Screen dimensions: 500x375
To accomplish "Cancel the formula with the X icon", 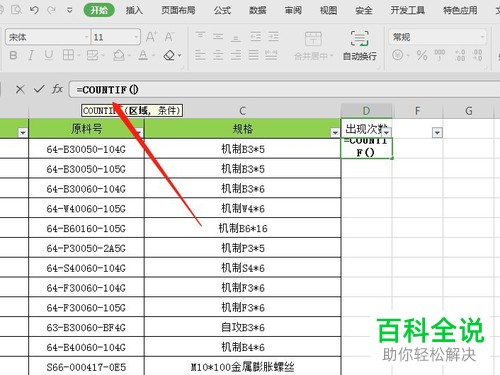I will pos(20,89).
